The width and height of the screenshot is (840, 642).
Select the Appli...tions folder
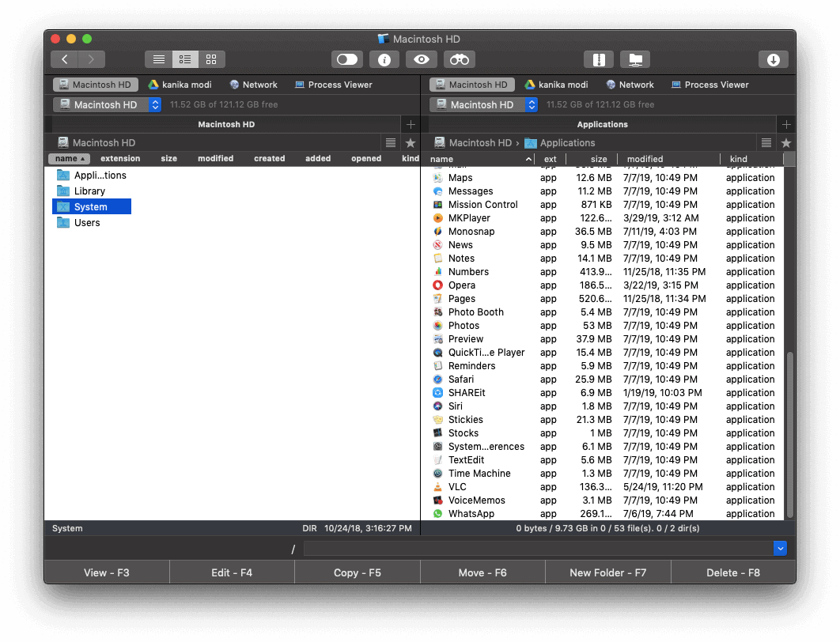click(x=92, y=175)
